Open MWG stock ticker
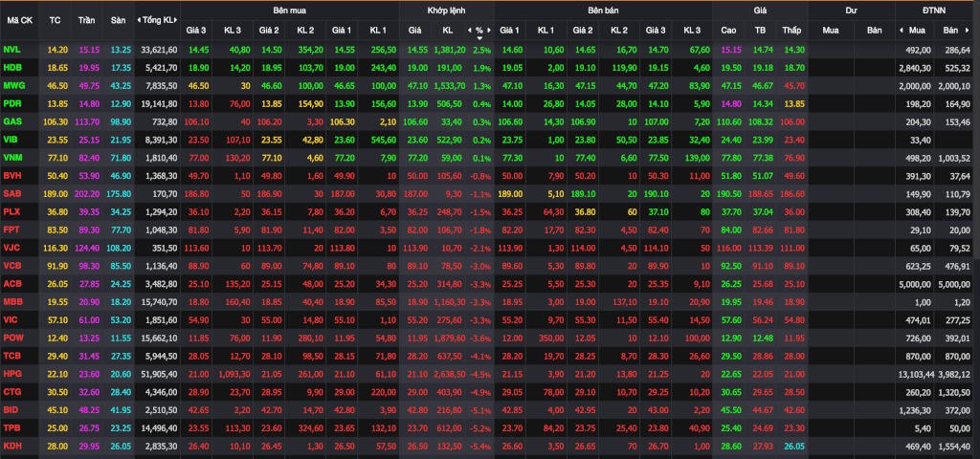Viewport: 980px width, 459px height. click(13, 85)
